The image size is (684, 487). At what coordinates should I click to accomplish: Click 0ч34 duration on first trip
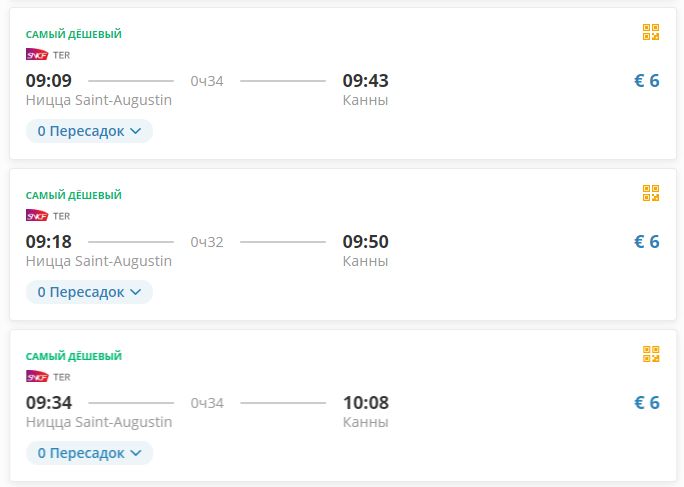tap(207, 81)
